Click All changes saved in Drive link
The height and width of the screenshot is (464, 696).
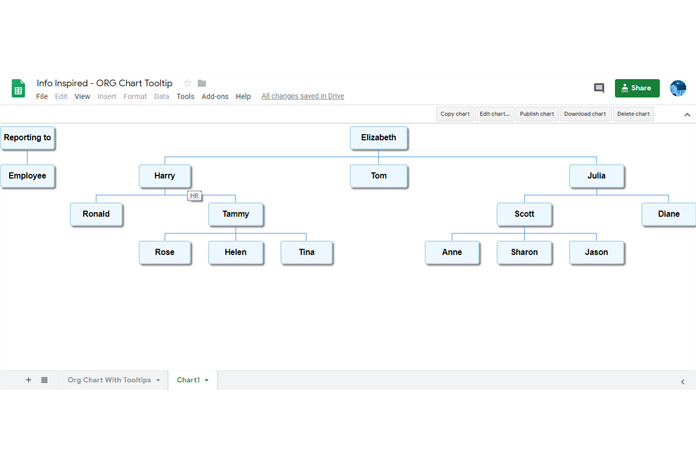click(x=303, y=96)
